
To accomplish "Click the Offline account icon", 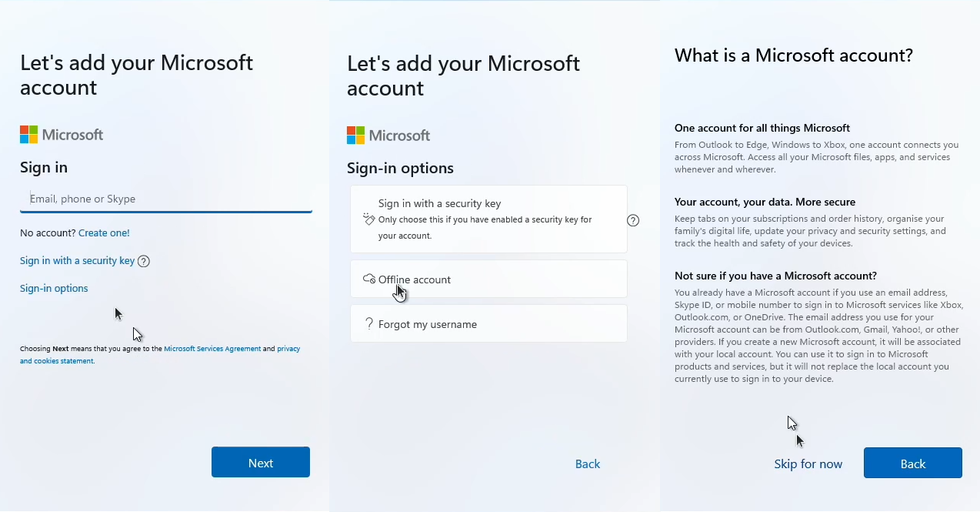I will coord(369,279).
